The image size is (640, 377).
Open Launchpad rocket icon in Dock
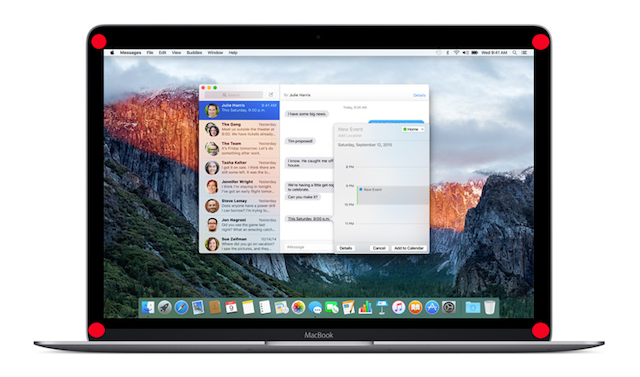pos(165,307)
